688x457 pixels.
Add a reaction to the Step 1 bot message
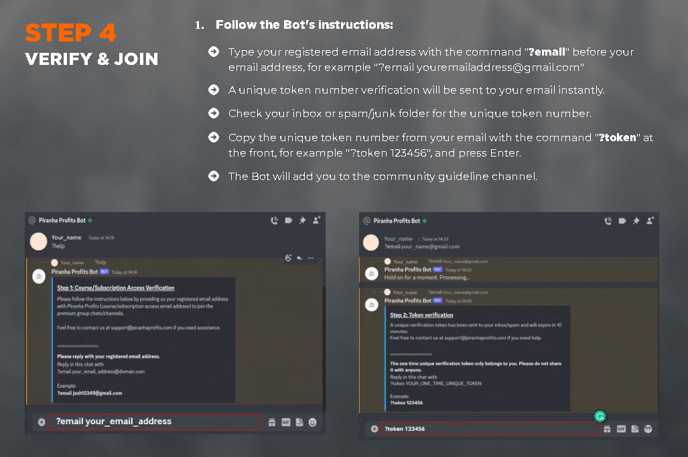tap(288, 258)
